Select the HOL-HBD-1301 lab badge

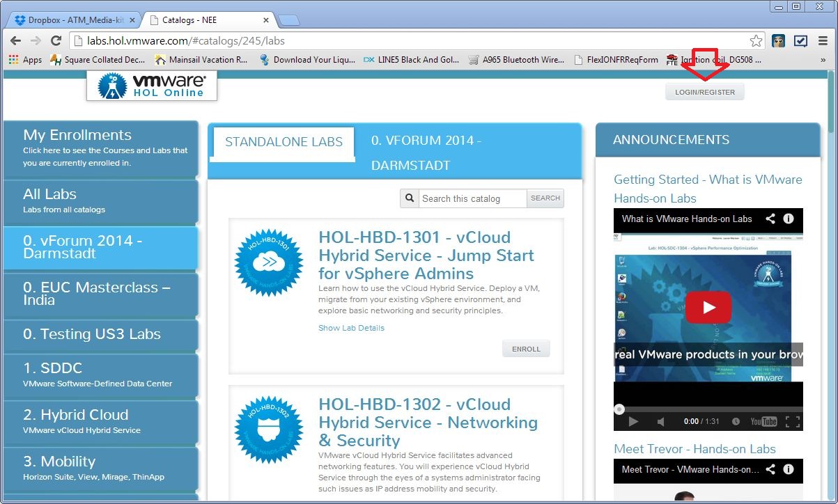tap(269, 263)
